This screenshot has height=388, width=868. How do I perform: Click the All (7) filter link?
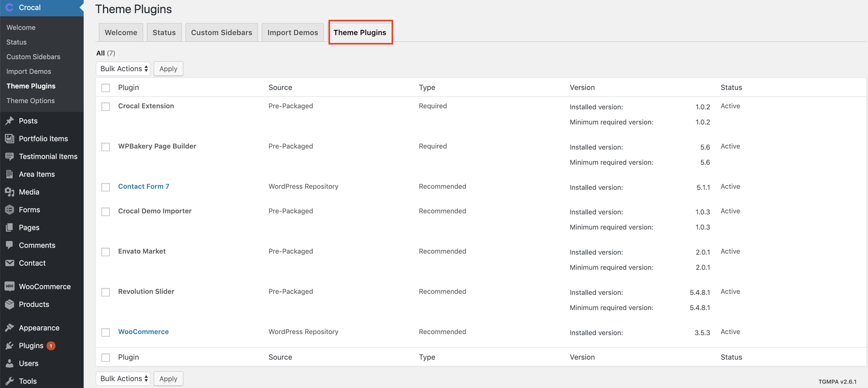105,53
